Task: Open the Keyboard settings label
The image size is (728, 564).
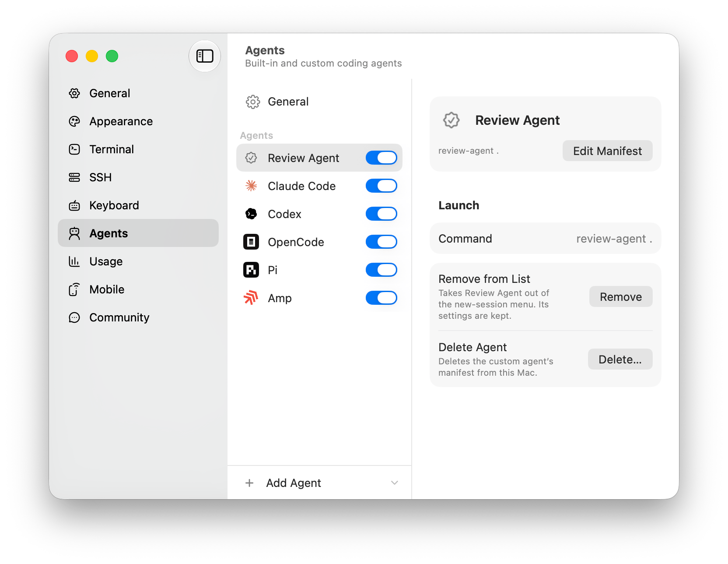Action: (x=114, y=205)
